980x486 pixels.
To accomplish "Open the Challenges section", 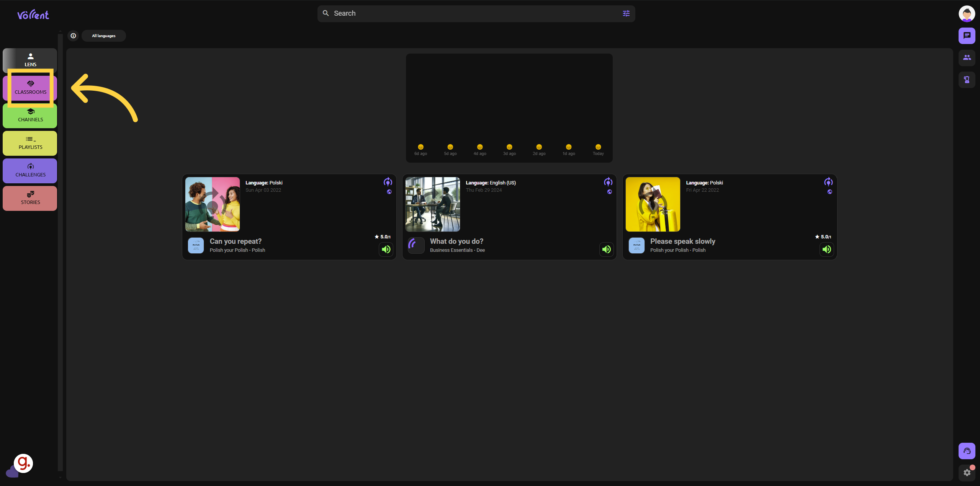I will pyautogui.click(x=30, y=171).
